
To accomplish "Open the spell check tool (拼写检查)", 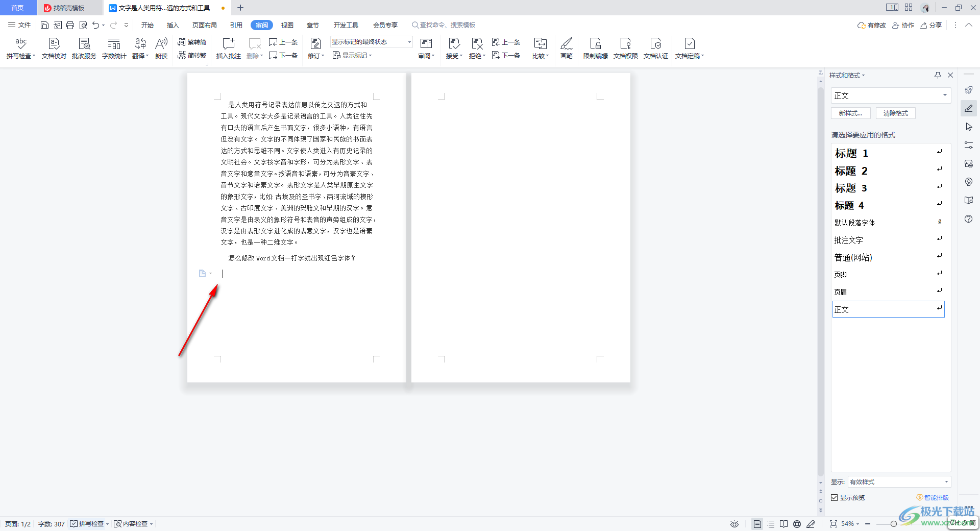I will pyautogui.click(x=21, y=49).
